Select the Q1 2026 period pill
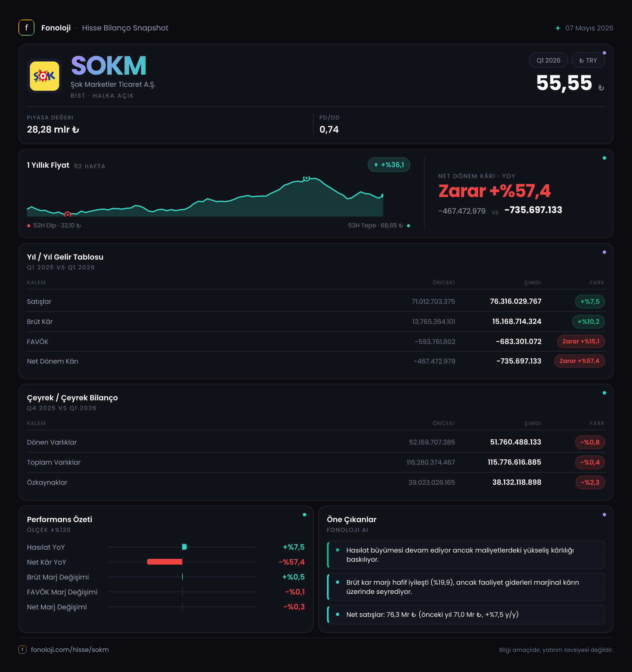632x672 pixels. point(548,60)
